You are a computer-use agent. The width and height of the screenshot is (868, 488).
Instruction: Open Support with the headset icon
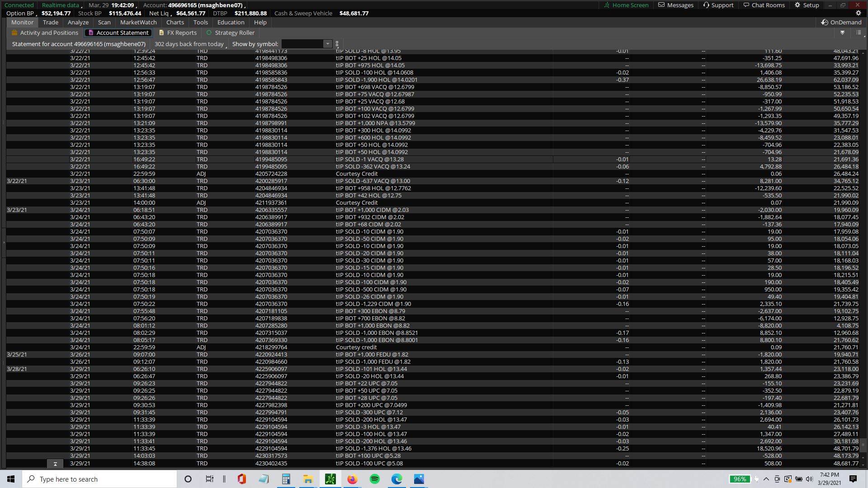(718, 5)
